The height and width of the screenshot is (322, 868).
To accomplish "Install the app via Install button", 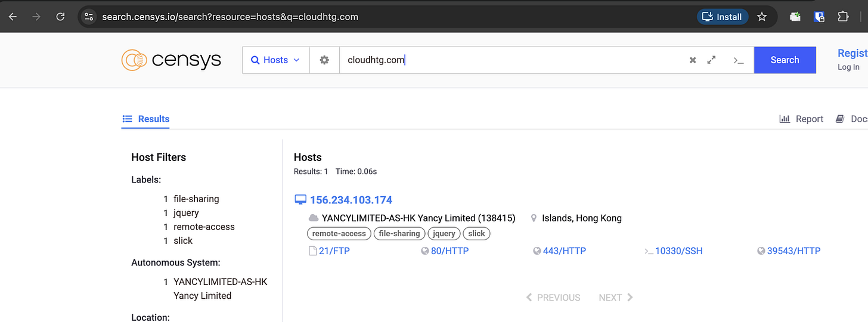I will tap(722, 17).
